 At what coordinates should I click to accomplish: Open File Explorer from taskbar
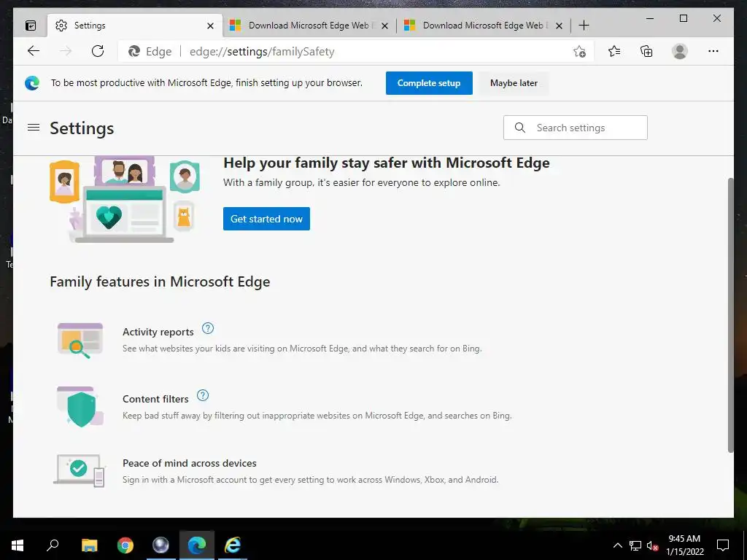[x=89, y=545]
